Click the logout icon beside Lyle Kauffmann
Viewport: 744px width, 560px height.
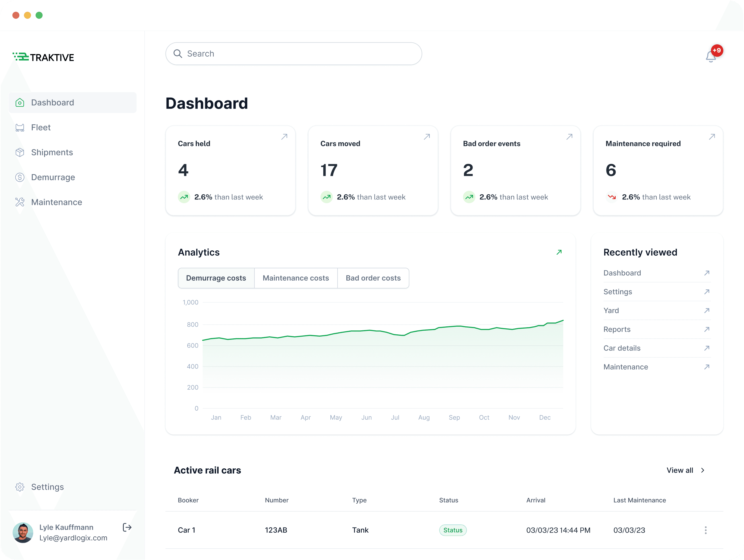tap(127, 527)
